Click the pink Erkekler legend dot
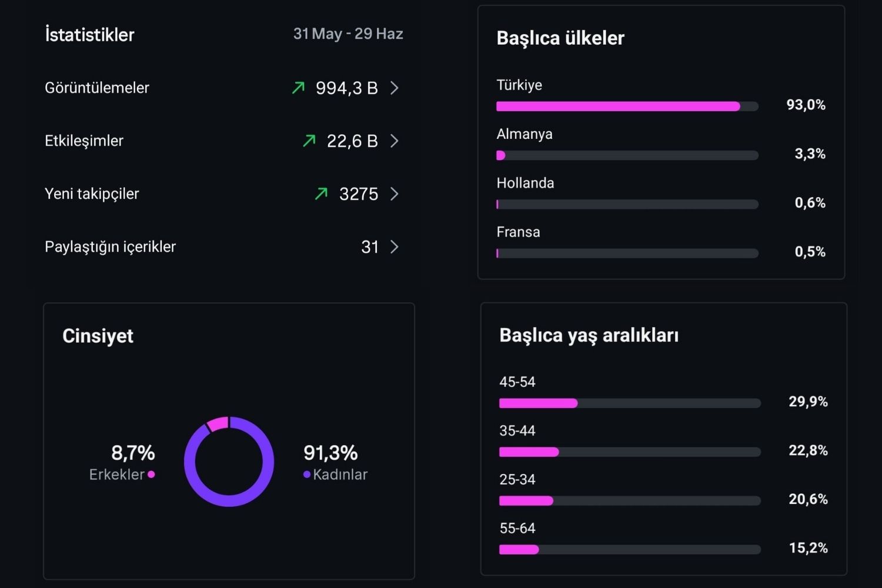The image size is (882, 588). (x=151, y=475)
